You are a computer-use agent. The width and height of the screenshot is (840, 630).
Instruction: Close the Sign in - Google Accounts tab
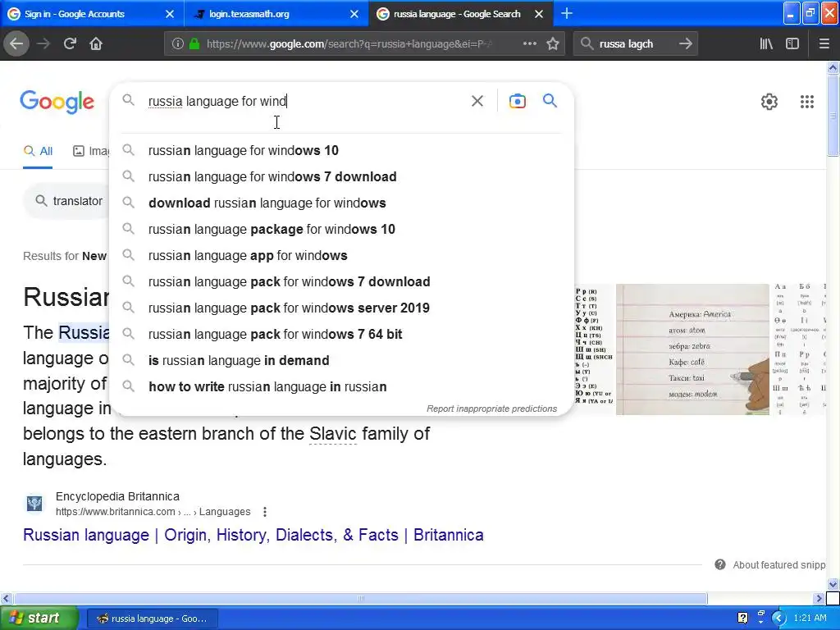[170, 14]
